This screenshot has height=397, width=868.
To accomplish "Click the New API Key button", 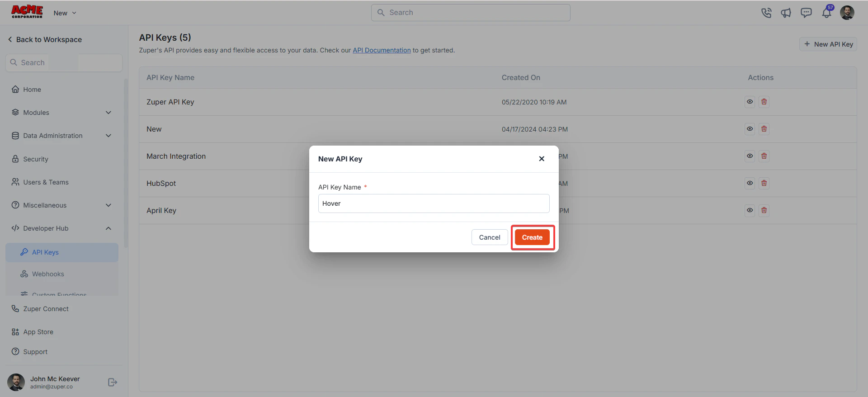I will [x=828, y=44].
